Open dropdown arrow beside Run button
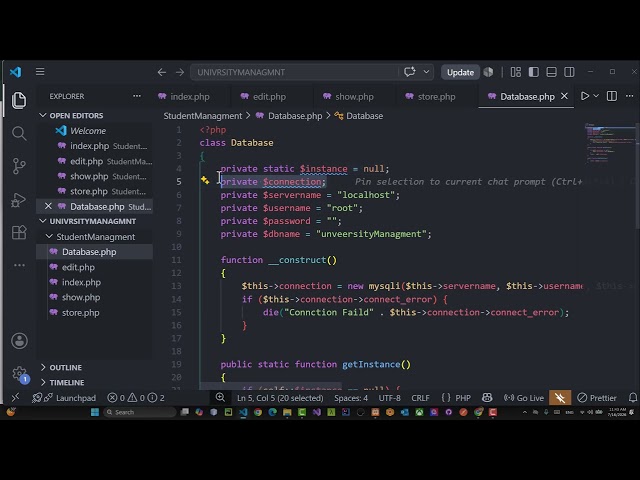 pyautogui.click(x=596, y=96)
